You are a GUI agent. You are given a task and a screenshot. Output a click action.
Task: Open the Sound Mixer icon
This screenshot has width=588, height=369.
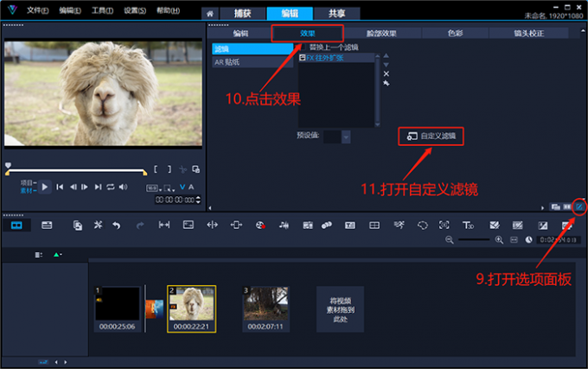click(x=284, y=226)
